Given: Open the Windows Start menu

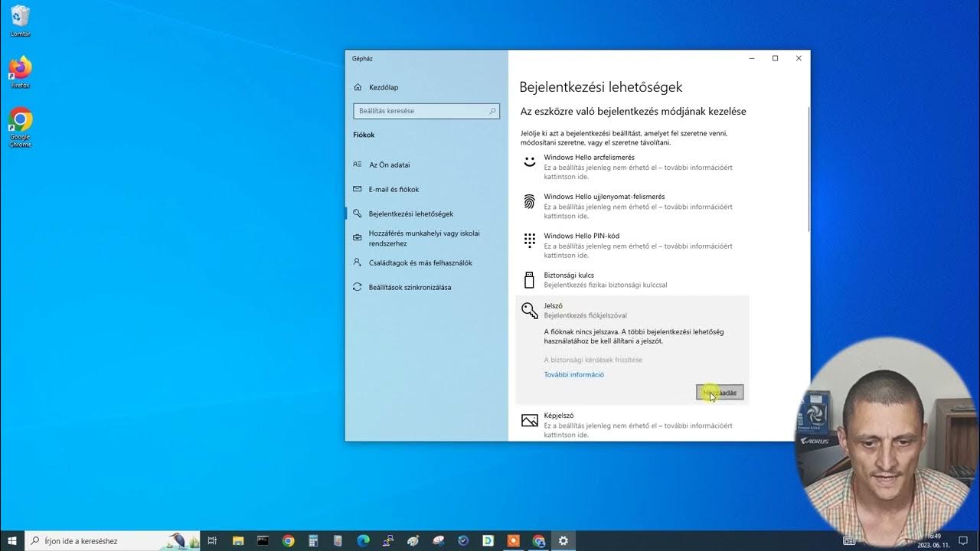Looking at the screenshot, I should [12, 540].
